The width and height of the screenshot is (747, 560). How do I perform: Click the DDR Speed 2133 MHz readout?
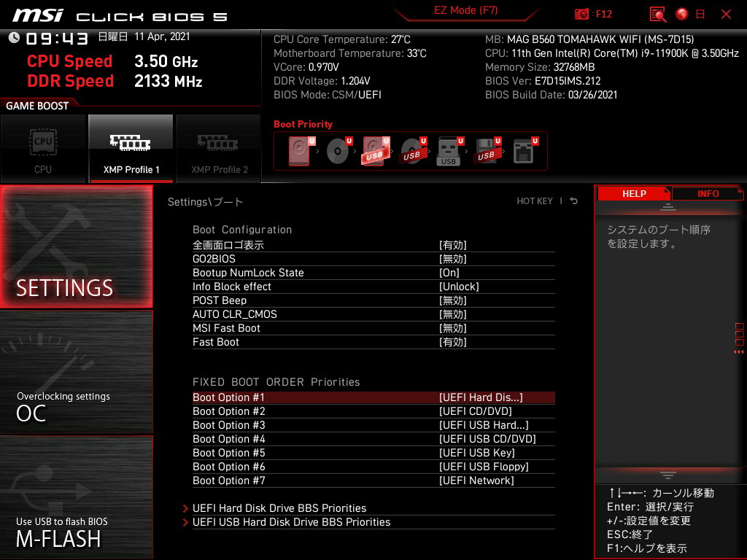(115, 81)
